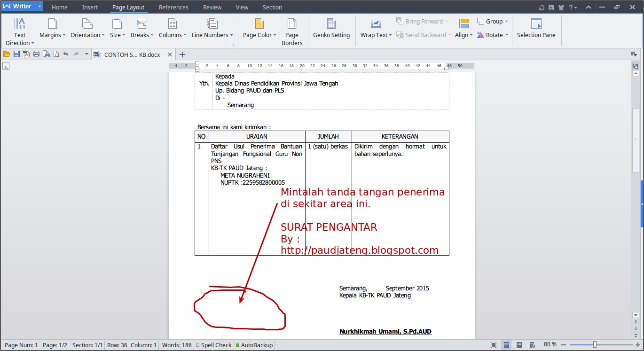Jump to previous page double arrow
Viewport: 644px width, 351px height.
point(636,322)
